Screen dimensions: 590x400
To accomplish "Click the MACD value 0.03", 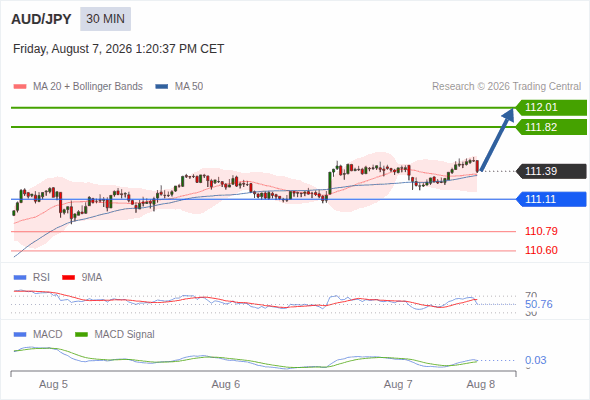I will [535, 360].
